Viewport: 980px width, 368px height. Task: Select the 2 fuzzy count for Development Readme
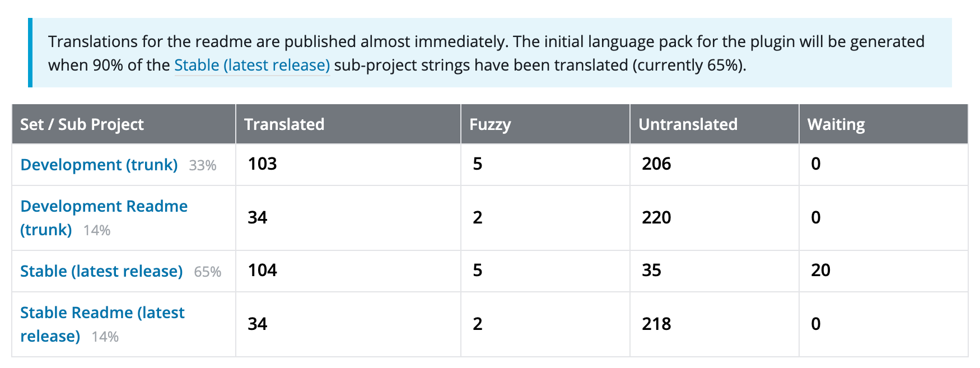tap(476, 217)
